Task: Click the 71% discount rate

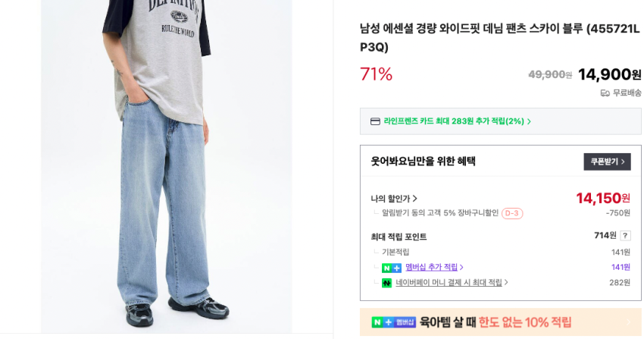Action: point(376,74)
